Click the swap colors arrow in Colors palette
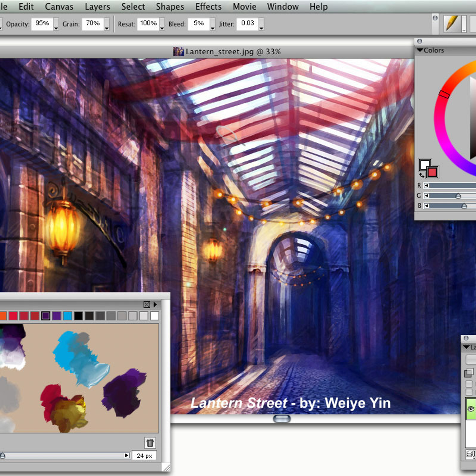This screenshot has height=476, width=476. pyautogui.click(x=421, y=175)
